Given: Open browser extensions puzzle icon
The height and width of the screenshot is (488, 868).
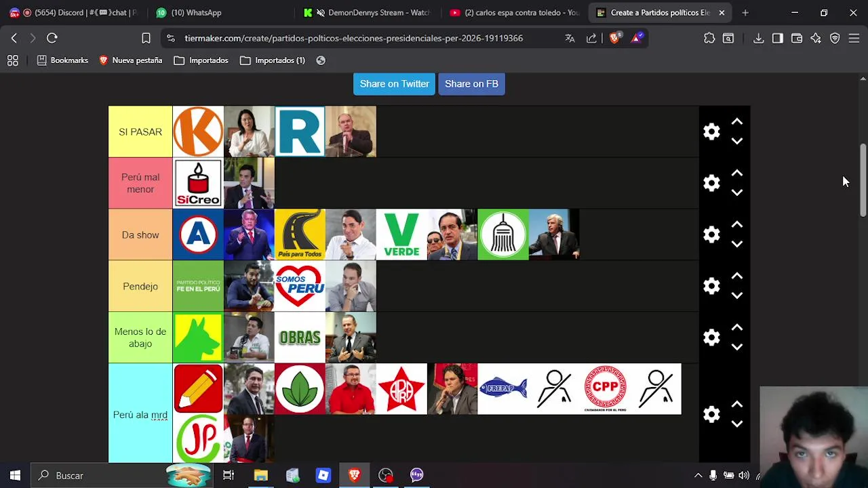Looking at the screenshot, I should (x=709, y=38).
